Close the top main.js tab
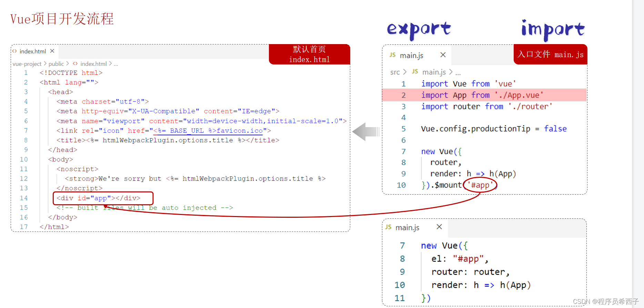Image resolution: width=644 pixels, height=308 pixels. [x=443, y=55]
